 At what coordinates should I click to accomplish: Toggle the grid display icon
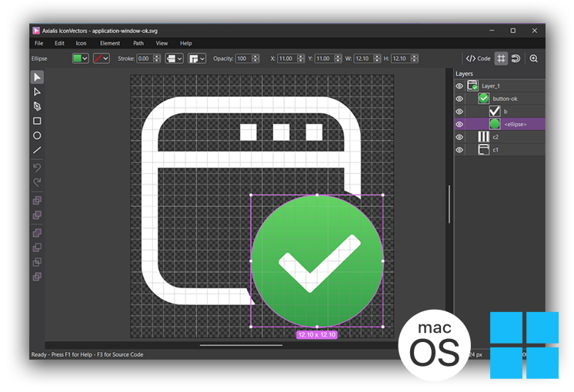tap(501, 58)
